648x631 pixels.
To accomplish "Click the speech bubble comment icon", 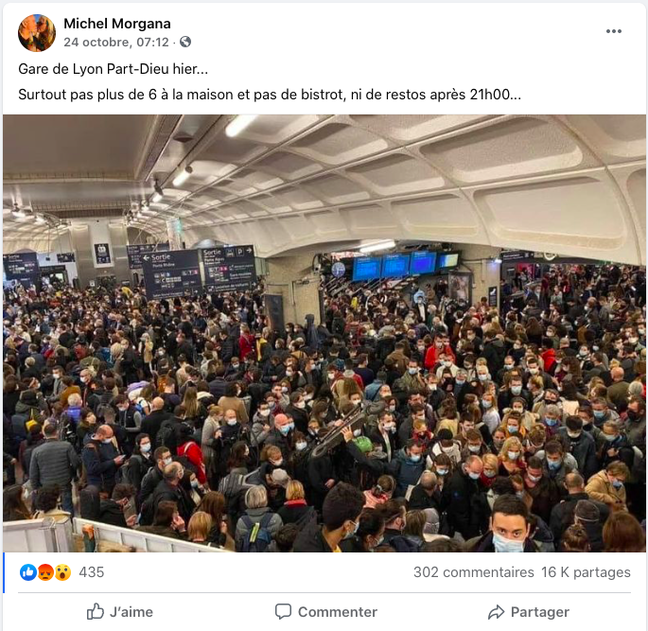I will 283,612.
